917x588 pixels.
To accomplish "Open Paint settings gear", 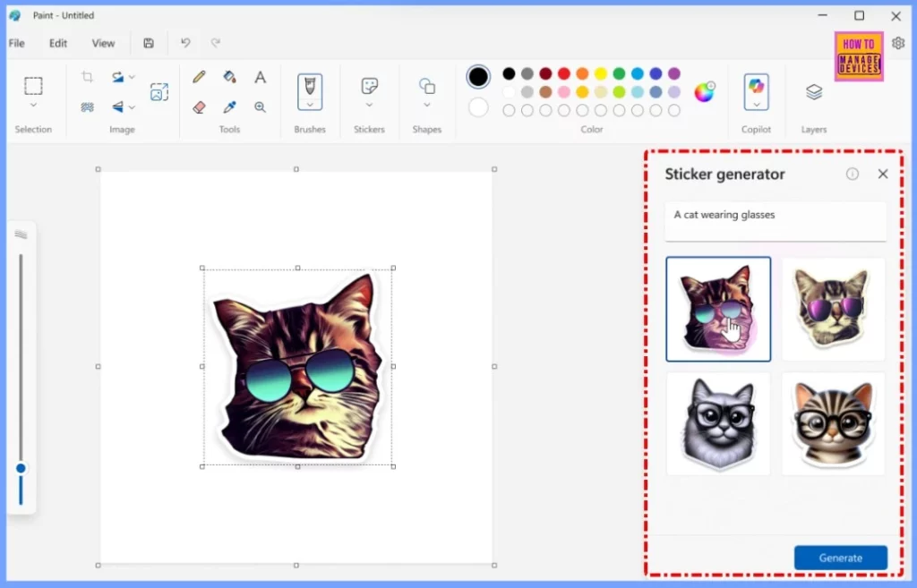I will point(898,43).
